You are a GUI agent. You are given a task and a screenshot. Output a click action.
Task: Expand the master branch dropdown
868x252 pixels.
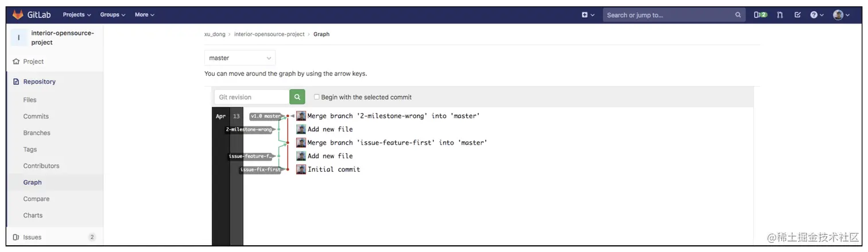point(240,58)
